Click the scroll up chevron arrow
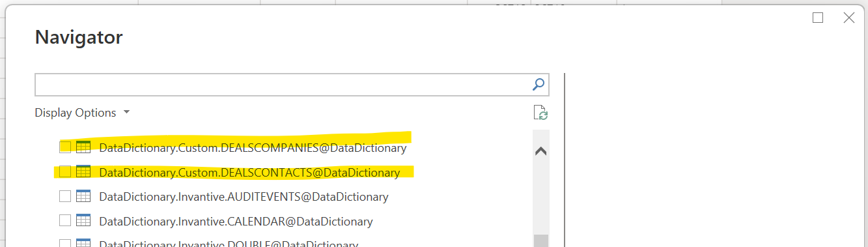This screenshot has width=868, height=247. point(540,151)
